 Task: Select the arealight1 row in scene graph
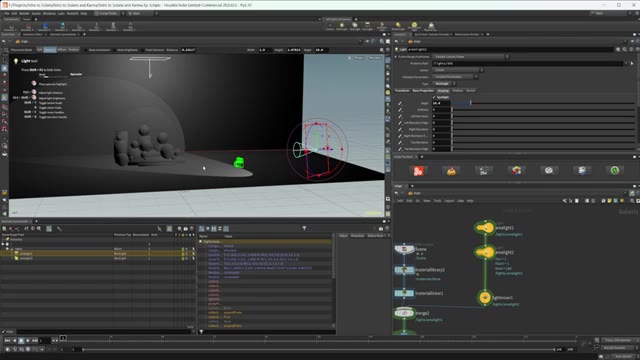coord(97,253)
